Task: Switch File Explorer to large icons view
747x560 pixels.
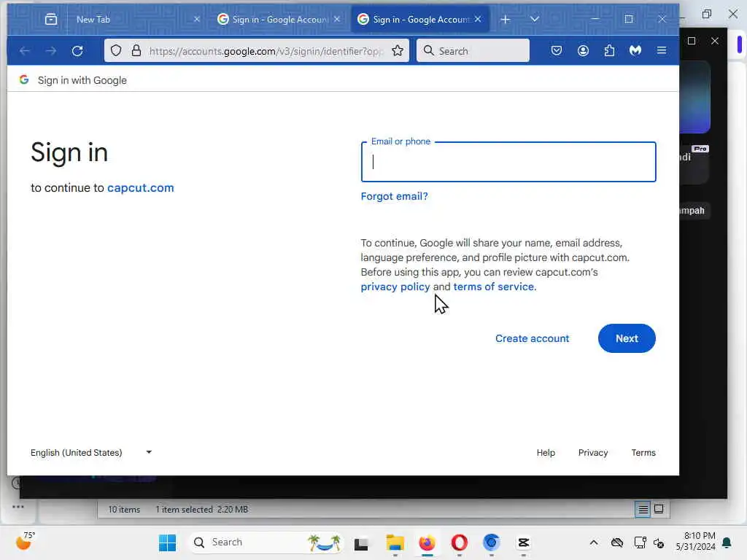Action: [659, 510]
